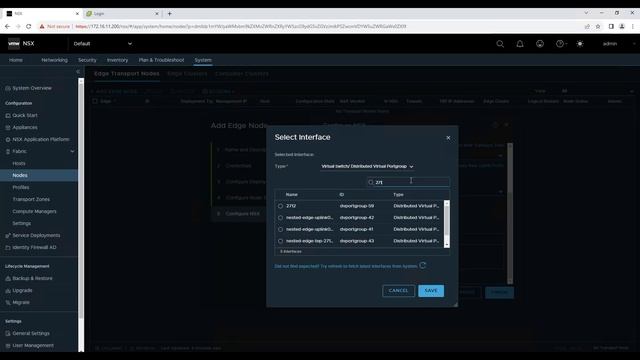The width and height of the screenshot is (640, 360).
Task: Click the Not secure warning icon
Action: (x=42, y=26)
